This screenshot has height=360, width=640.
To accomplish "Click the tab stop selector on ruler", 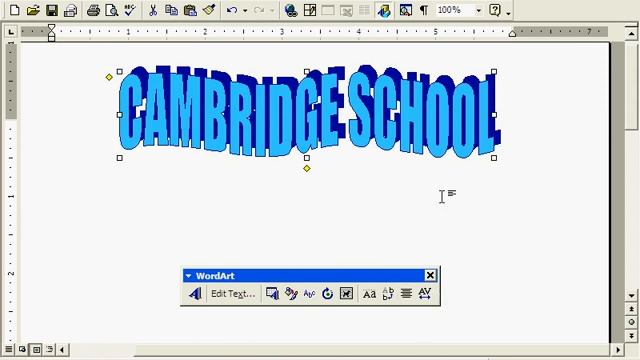I will 11,31.
